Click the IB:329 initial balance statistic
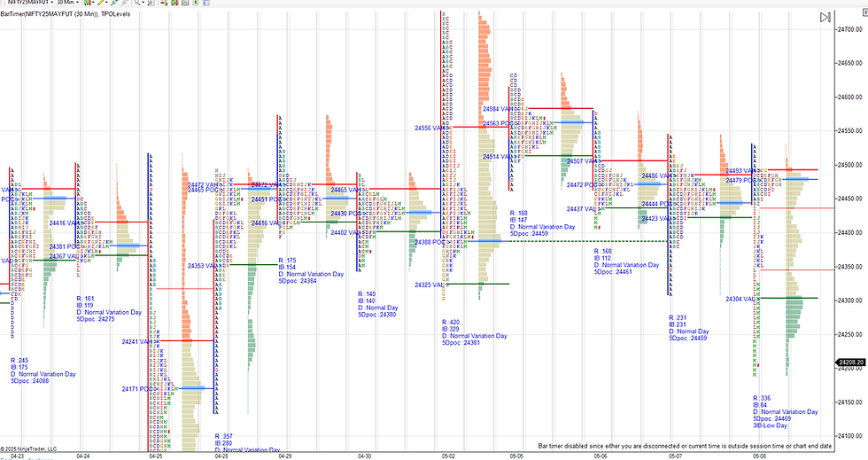The image size is (868, 460). coord(451,329)
